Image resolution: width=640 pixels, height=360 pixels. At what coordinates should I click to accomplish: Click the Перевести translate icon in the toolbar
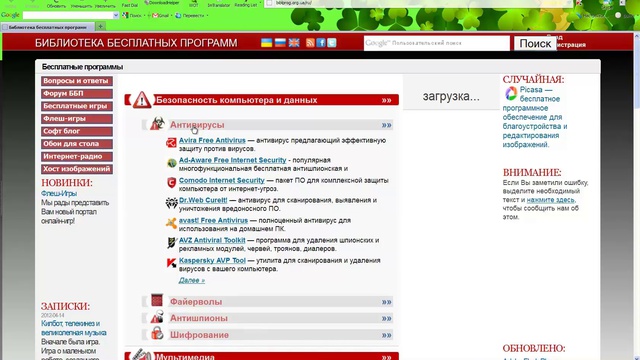[178, 16]
